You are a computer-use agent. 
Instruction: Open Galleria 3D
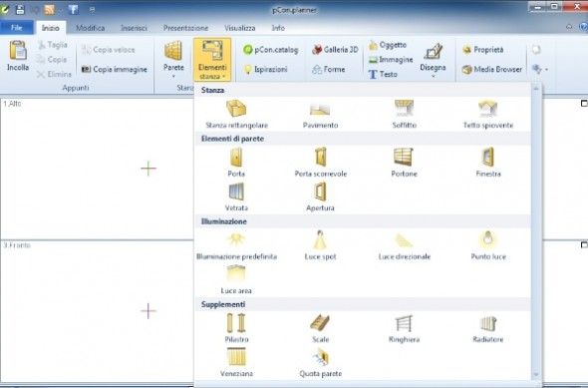[x=335, y=50]
